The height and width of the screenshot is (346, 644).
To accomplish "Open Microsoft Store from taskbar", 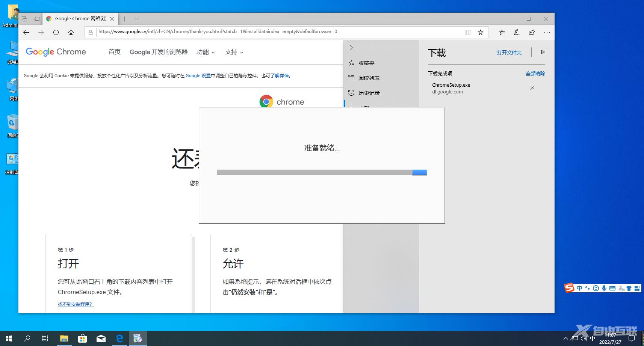I will [82, 338].
